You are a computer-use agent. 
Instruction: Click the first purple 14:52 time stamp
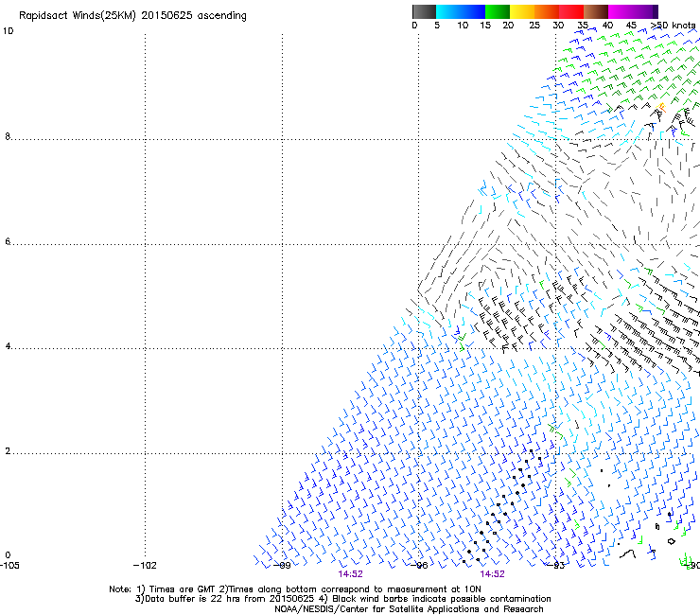coord(350,574)
